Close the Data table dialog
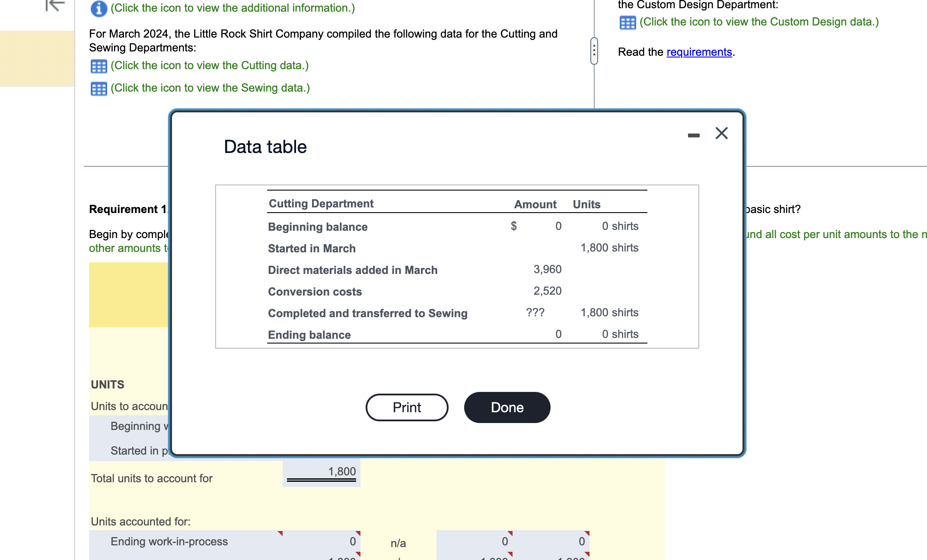 click(721, 133)
